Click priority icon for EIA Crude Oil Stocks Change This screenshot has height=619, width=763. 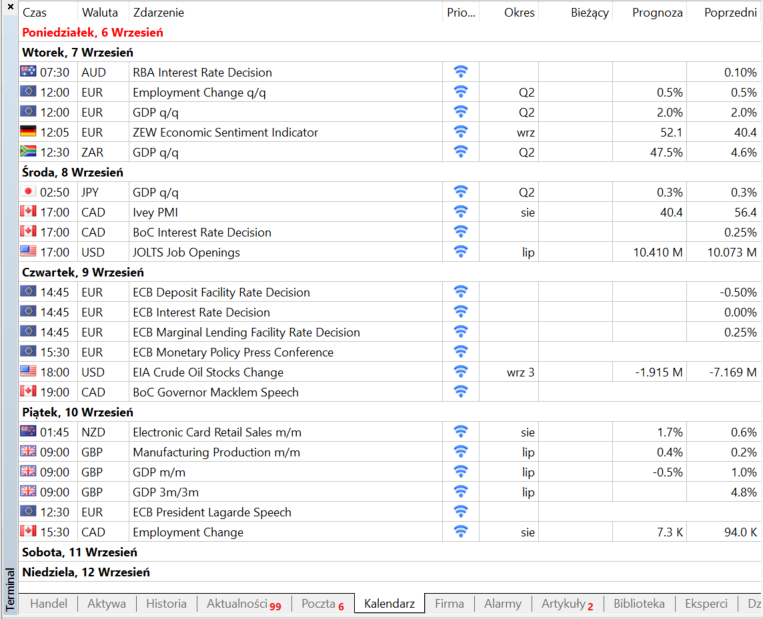coord(460,371)
